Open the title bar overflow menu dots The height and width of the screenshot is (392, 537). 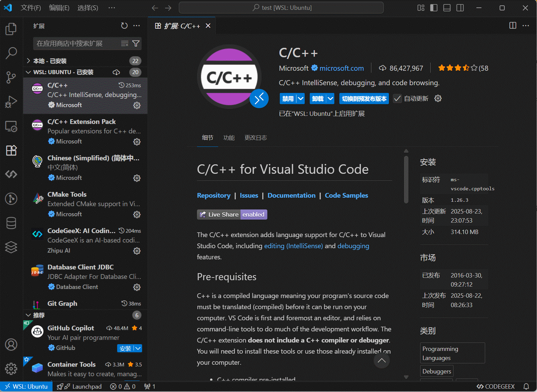112,8
